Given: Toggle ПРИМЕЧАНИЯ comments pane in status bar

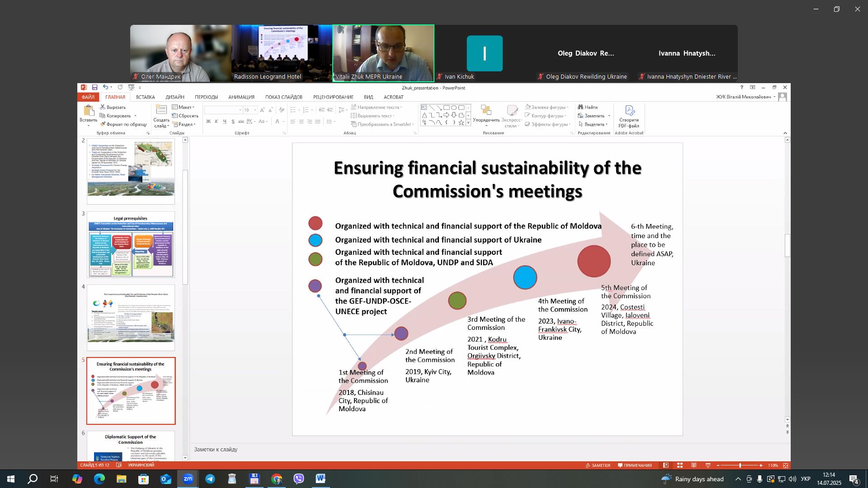Looking at the screenshot, I should [635, 465].
